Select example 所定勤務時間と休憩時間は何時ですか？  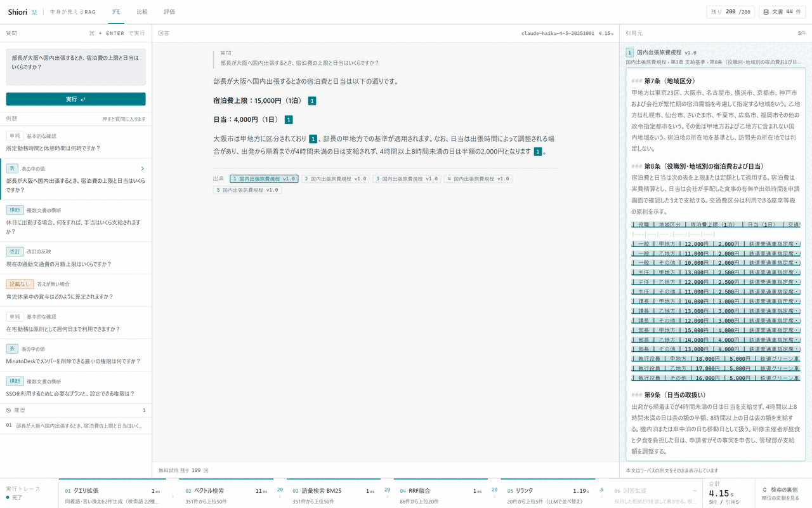tap(75, 142)
